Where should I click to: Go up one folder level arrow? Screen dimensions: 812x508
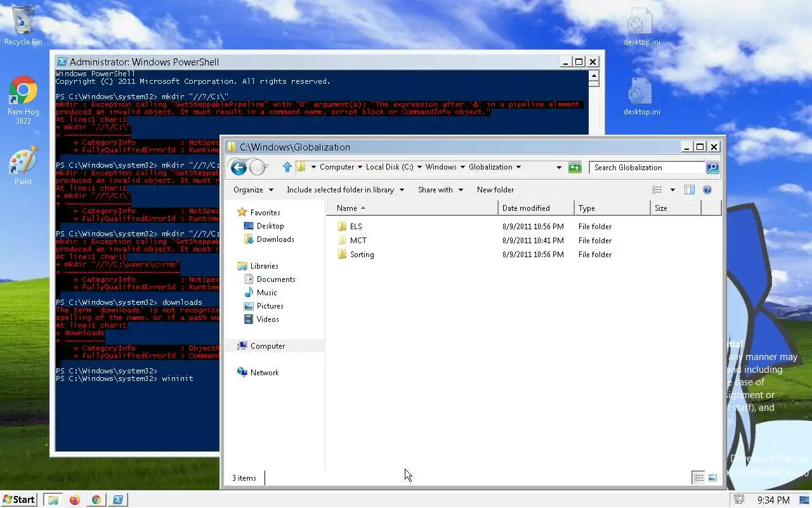pyautogui.click(x=287, y=167)
